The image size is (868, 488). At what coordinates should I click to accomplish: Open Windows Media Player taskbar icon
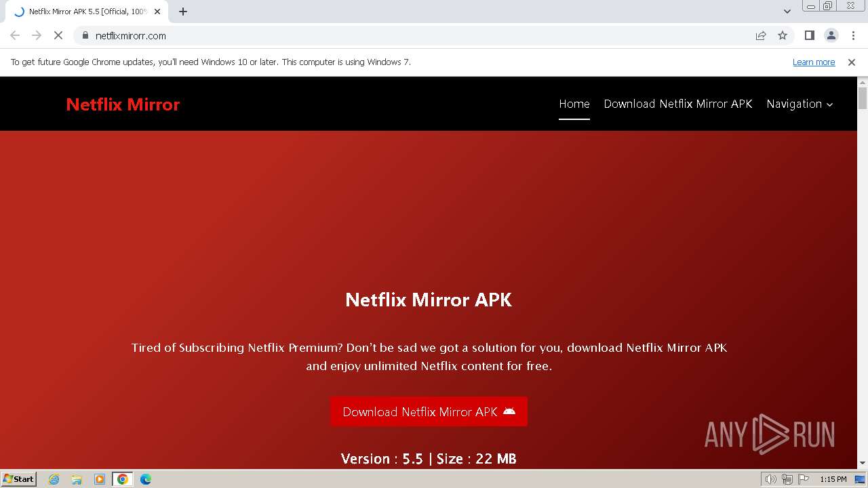point(100,479)
